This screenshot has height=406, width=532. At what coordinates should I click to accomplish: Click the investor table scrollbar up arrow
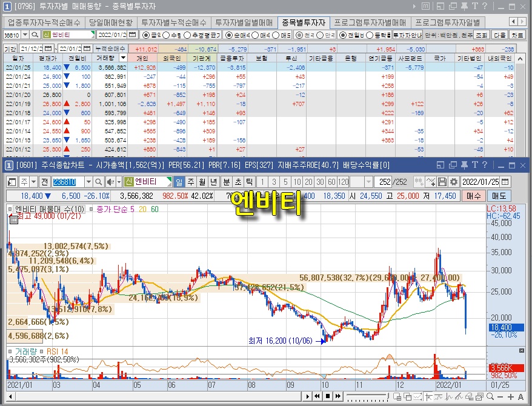click(x=520, y=59)
